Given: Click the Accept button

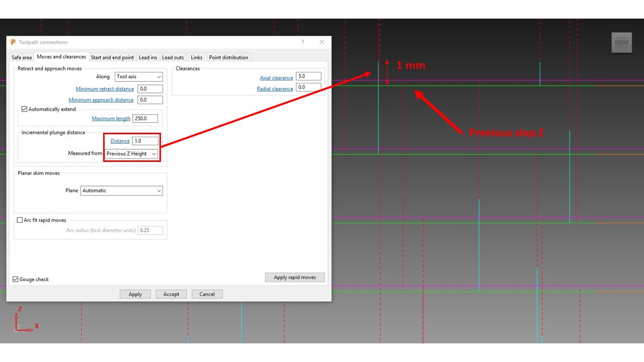Looking at the screenshot, I should pyautogui.click(x=171, y=294).
